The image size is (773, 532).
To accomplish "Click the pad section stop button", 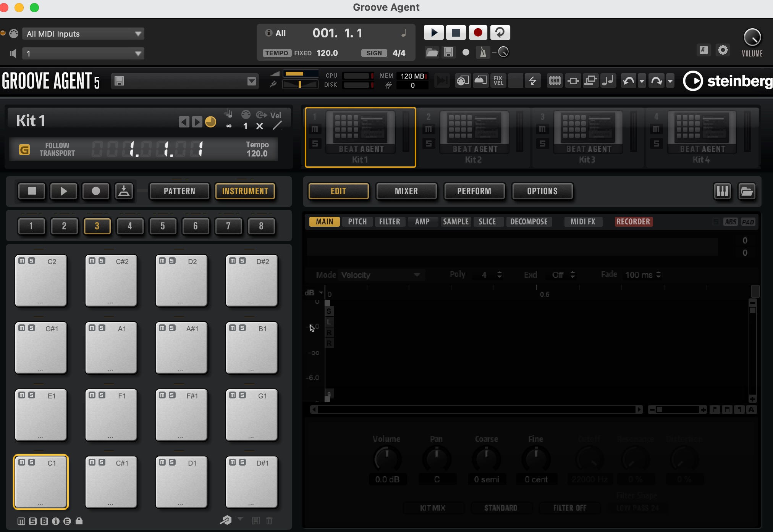I will (32, 191).
